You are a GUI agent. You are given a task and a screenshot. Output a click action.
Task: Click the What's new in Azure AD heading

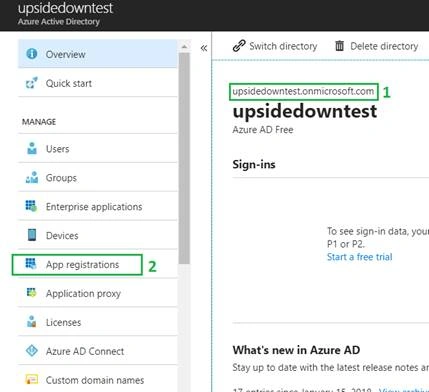click(296, 350)
